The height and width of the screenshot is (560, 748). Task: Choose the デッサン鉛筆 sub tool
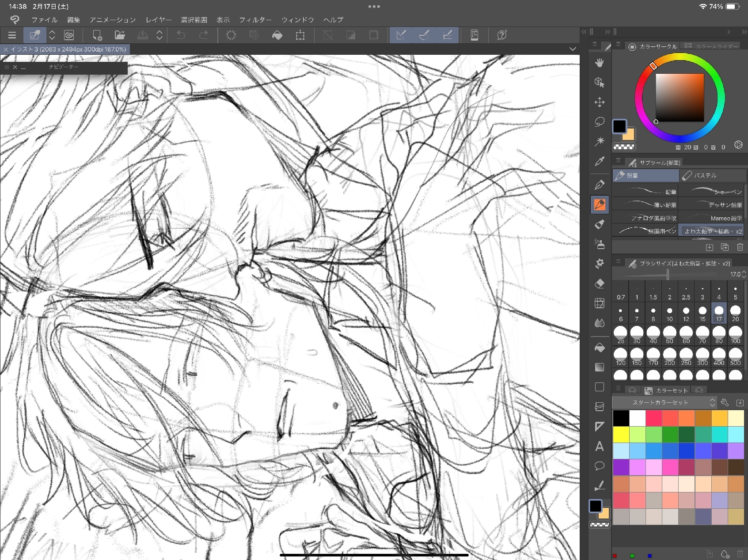point(712,205)
